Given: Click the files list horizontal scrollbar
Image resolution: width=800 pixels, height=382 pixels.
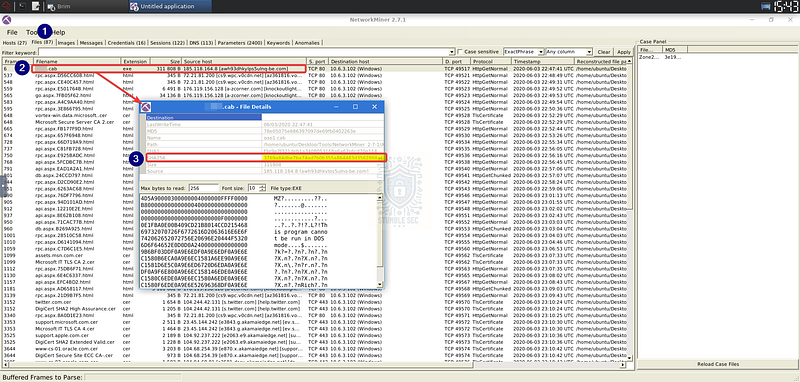Looking at the screenshot, I should [313, 365].
